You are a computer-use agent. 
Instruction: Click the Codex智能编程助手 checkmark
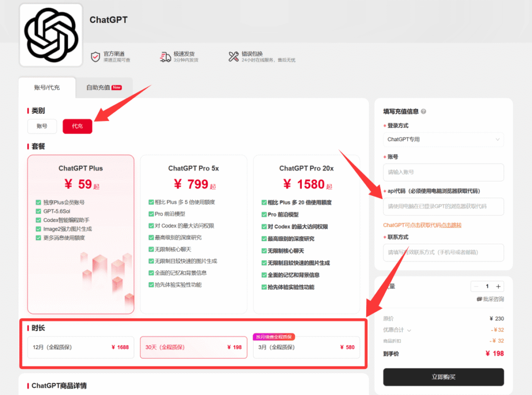[x=38, y=220]
